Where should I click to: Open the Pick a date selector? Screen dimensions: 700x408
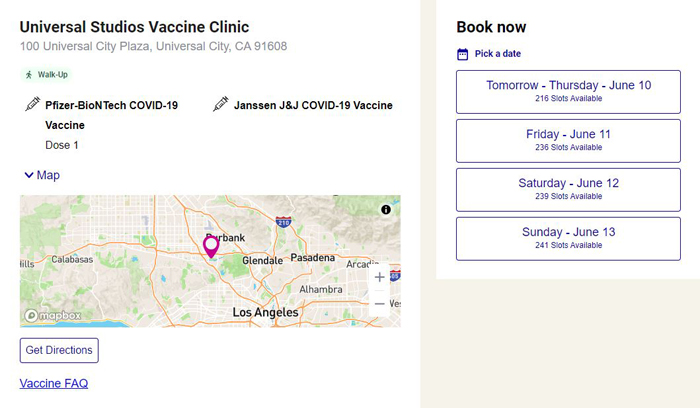[498, 54]
